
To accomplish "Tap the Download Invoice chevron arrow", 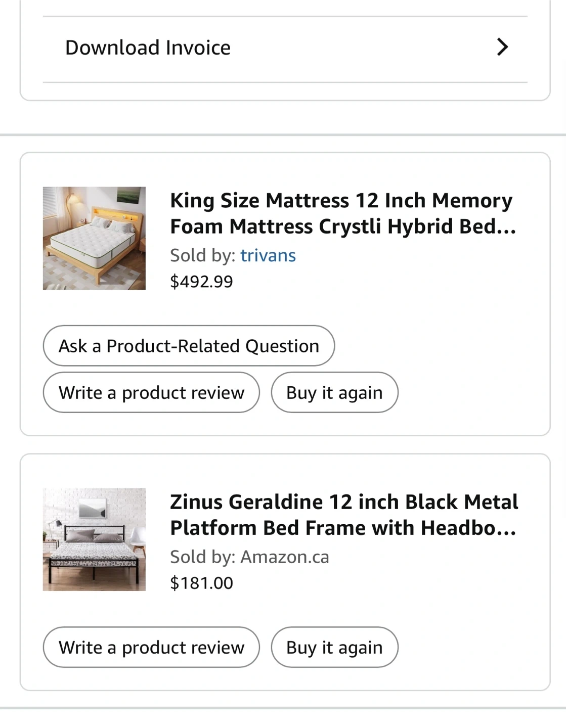I will (502, 47).
